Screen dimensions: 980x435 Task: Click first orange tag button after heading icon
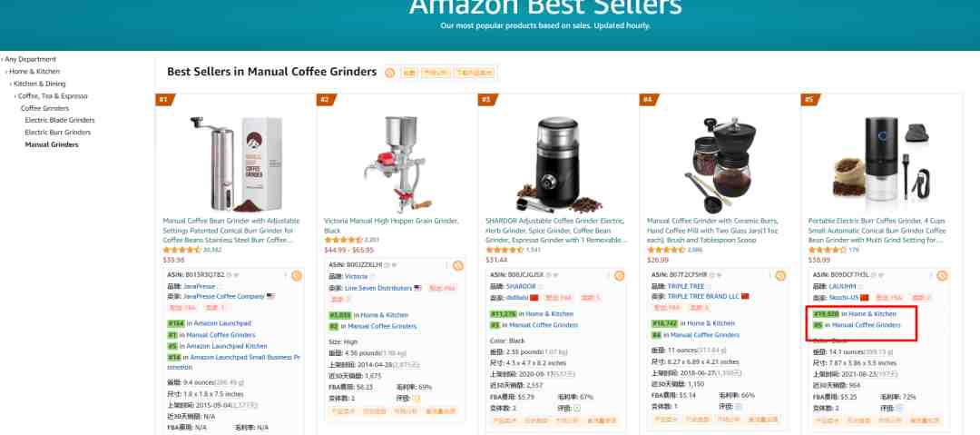(408, 73)
